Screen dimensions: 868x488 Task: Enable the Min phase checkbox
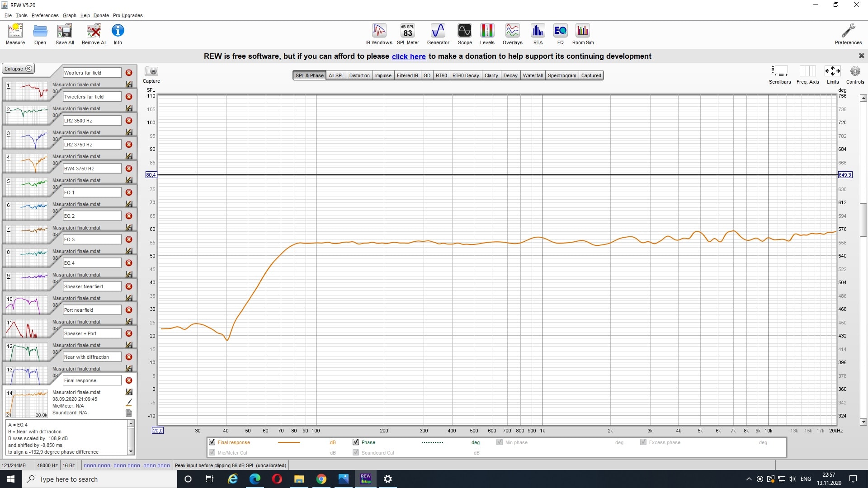[x=500, y=442]
